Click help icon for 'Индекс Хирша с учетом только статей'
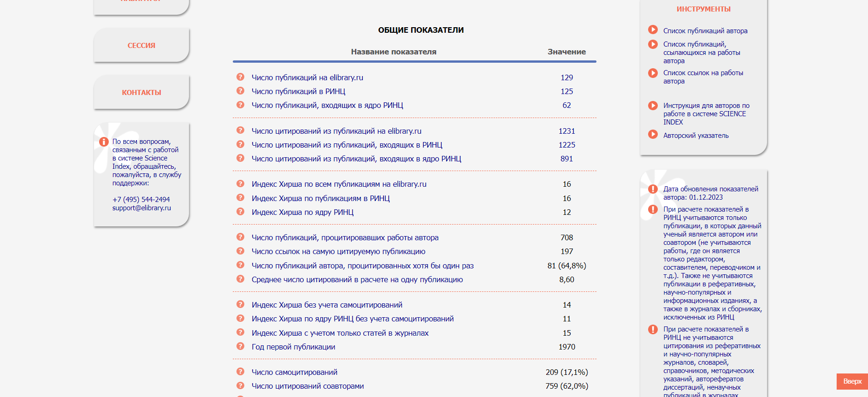The height and width of the screenshot is (397, 868). pos(240,332)
